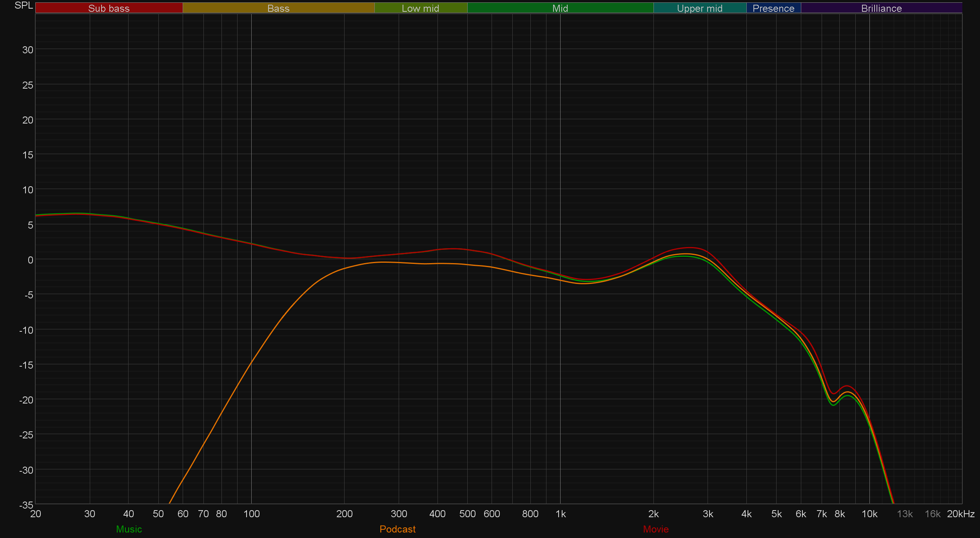The image size is (980, 538).
Task: Click the Brilliance band header
Action: [x=881, y=8]
